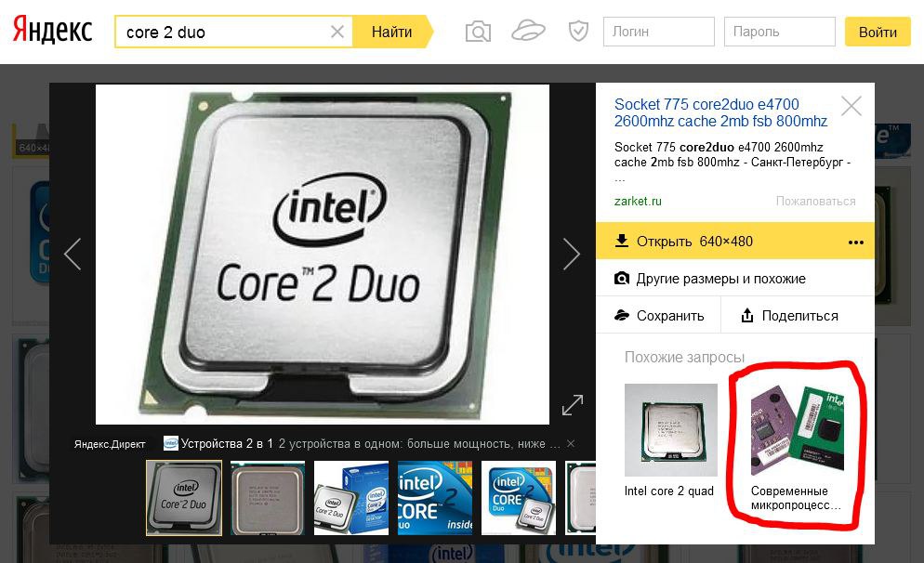Focus the Логин input field

click(659, 32)
